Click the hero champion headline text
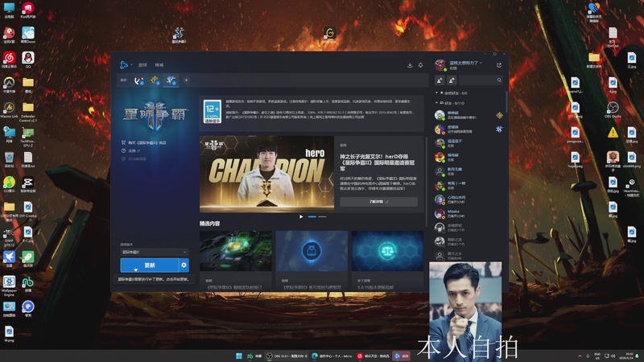 [x=377, y=162]
